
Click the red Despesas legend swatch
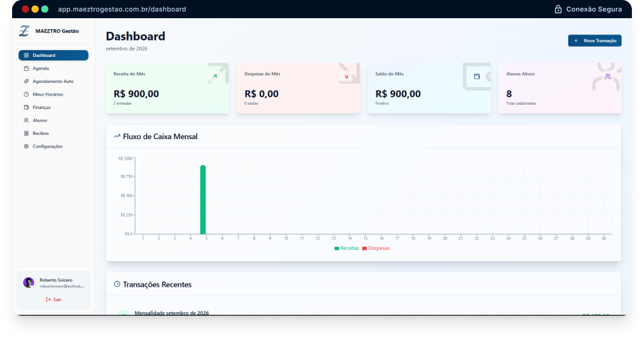coord(364,249)
